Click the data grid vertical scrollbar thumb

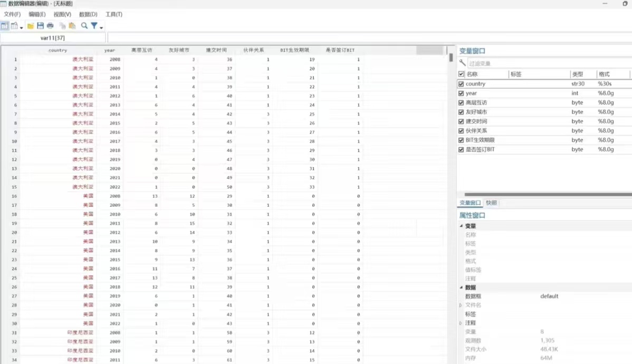[451, 58]
